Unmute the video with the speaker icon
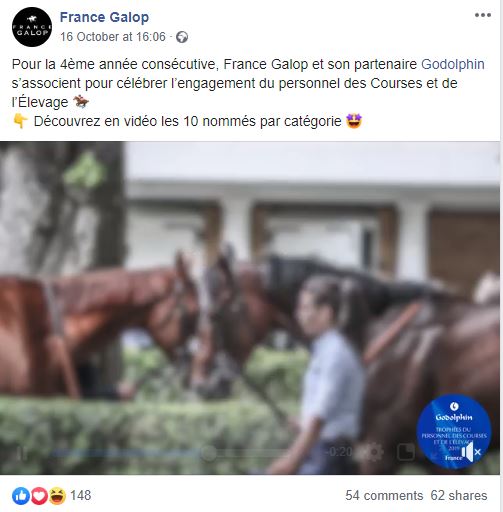The width and height of the screenshot is (503, 512). pyautogui.click(x=471, y=453)
